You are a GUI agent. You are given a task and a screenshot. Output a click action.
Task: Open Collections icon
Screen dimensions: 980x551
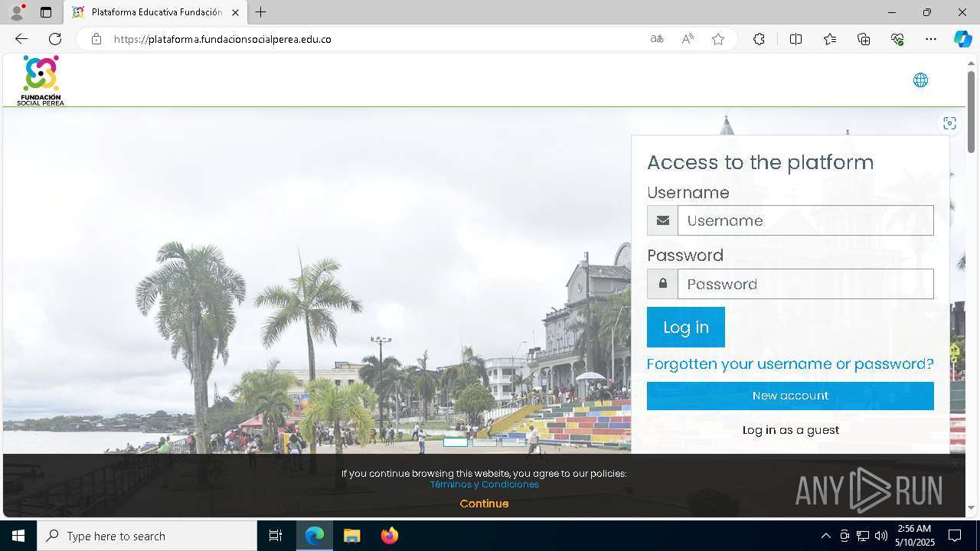[864, 39]
